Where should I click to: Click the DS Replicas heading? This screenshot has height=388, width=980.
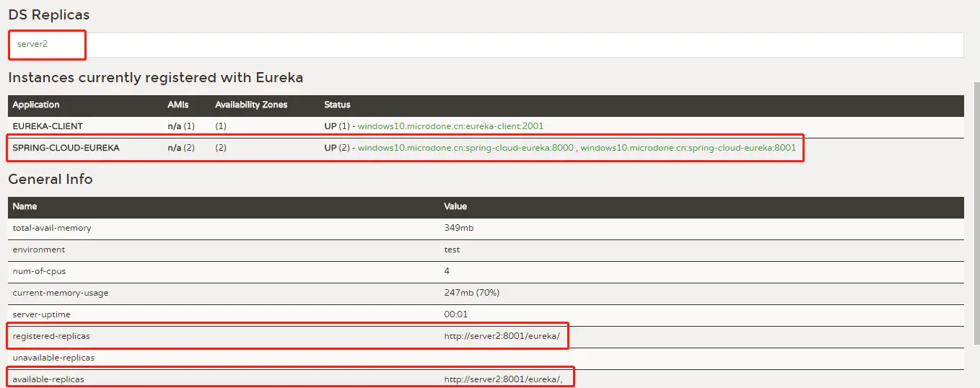tap(49, 14)
